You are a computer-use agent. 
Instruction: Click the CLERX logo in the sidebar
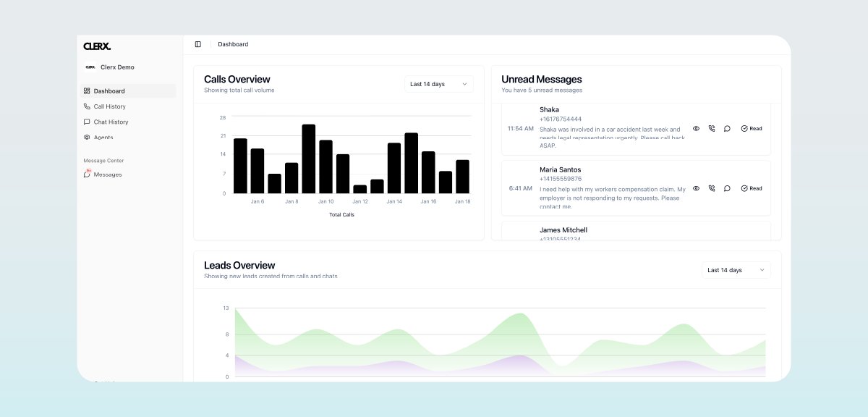tap(97, 46)
